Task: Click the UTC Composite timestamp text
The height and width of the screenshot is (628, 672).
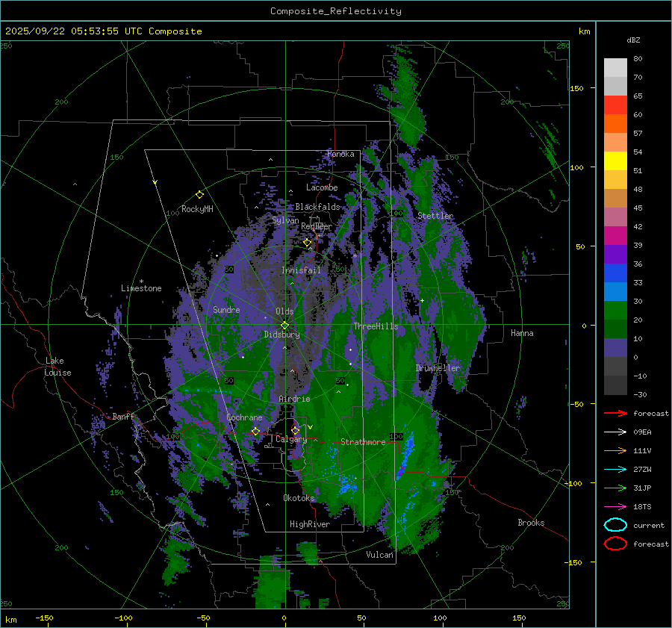Action: pos(103,31)
